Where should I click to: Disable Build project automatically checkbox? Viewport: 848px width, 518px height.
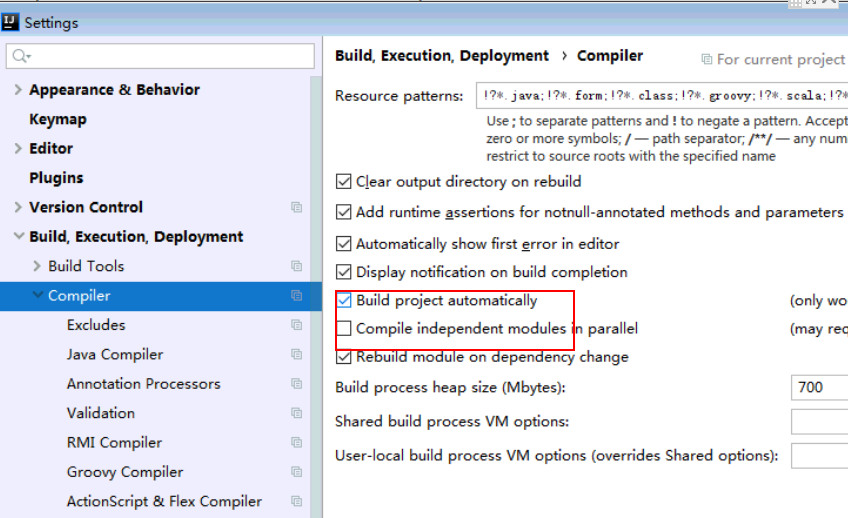345,300
